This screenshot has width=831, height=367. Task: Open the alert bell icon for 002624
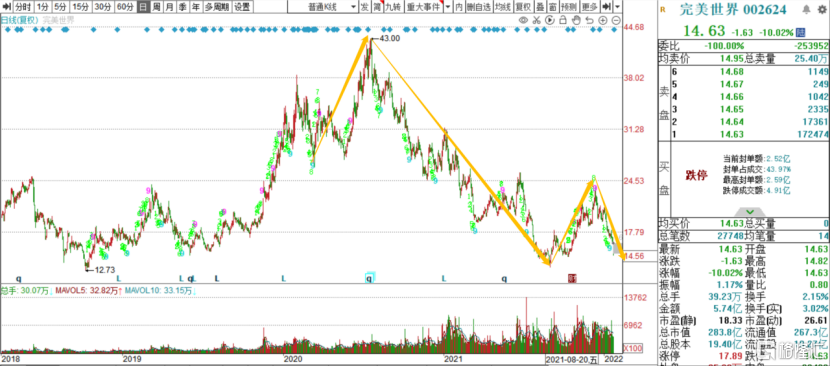(806, 10)
